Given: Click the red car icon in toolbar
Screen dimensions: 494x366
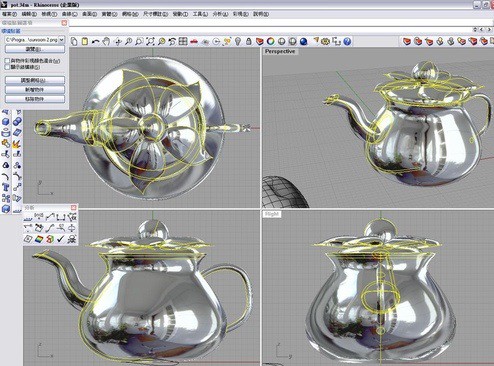Looking at the screenshot, I should (194, 41).
